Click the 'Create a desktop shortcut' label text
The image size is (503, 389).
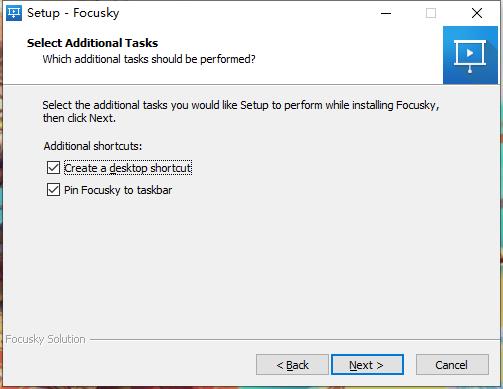click(x=128, y=168)
